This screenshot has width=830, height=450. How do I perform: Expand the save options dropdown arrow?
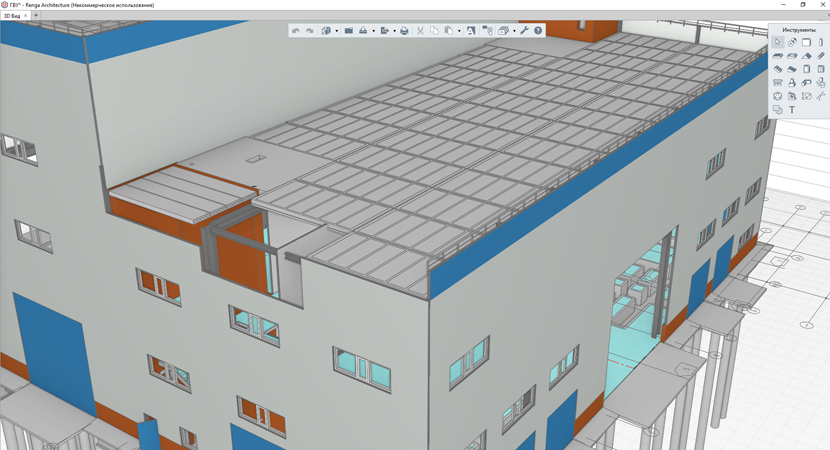374,31
